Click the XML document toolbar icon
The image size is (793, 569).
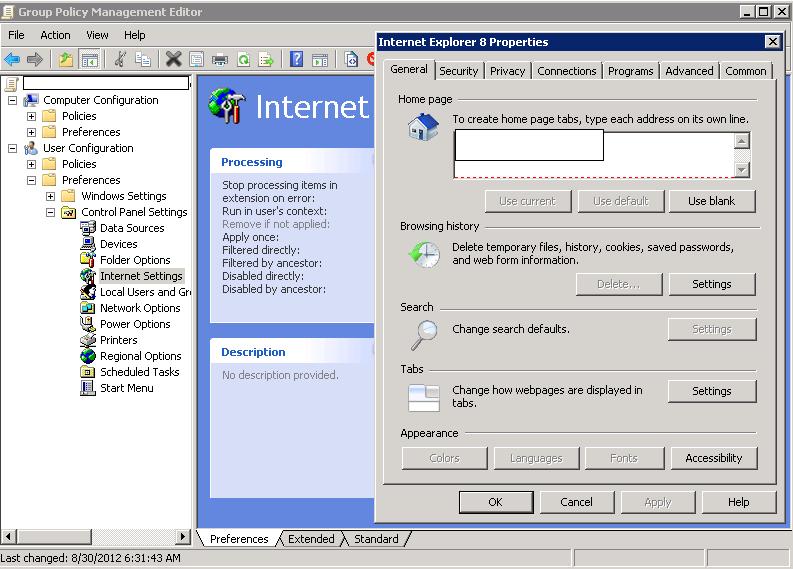point(351,60)
